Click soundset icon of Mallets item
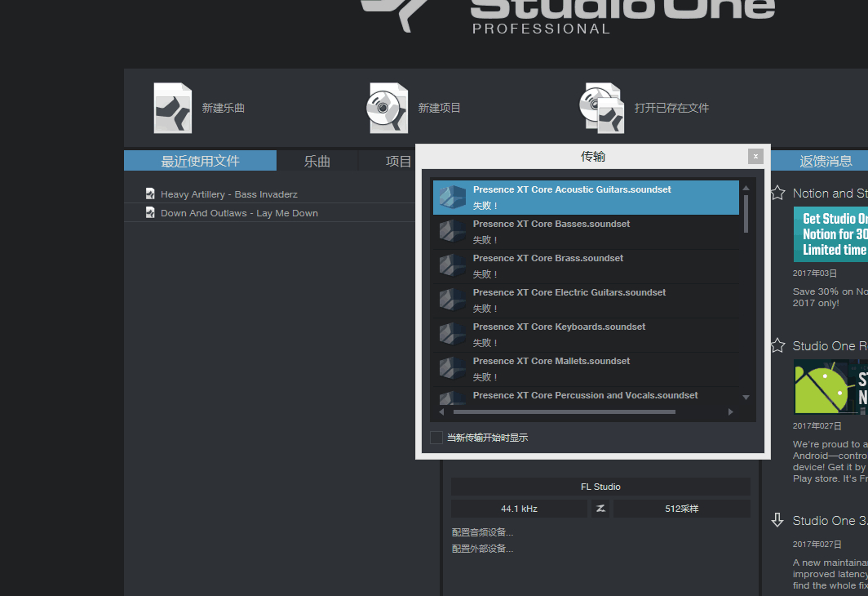 [x=452, y=369]
